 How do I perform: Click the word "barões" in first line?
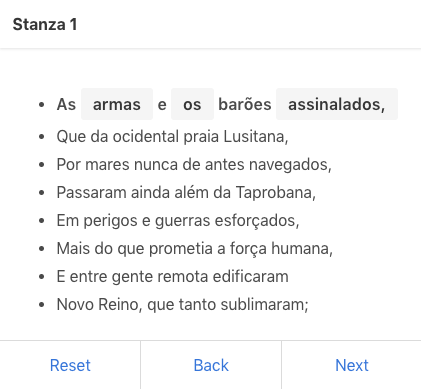tap(245, 104)
